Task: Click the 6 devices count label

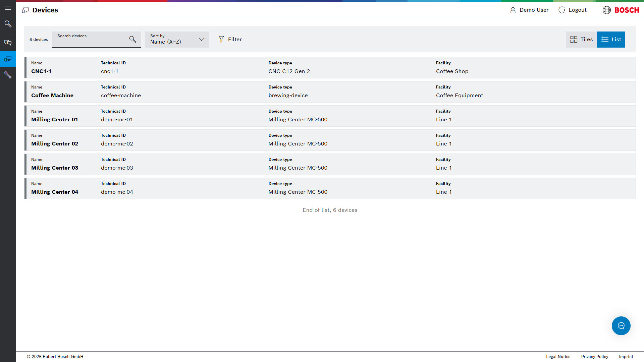Action: tap(39, 40)
